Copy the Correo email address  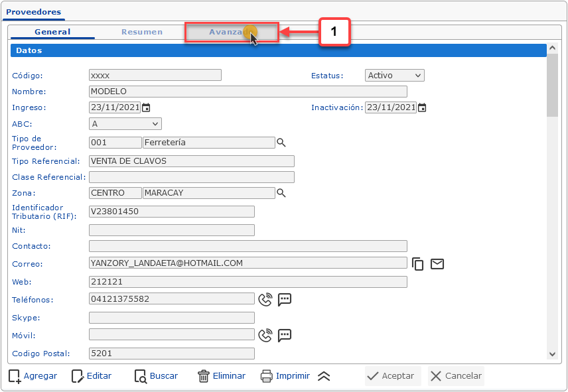(x=418, y=264)
